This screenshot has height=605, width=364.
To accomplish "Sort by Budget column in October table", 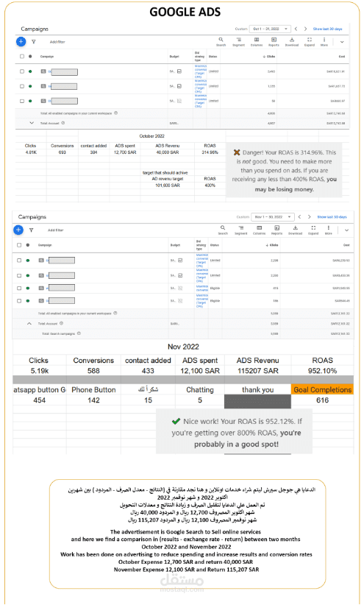I will point(174,57).
